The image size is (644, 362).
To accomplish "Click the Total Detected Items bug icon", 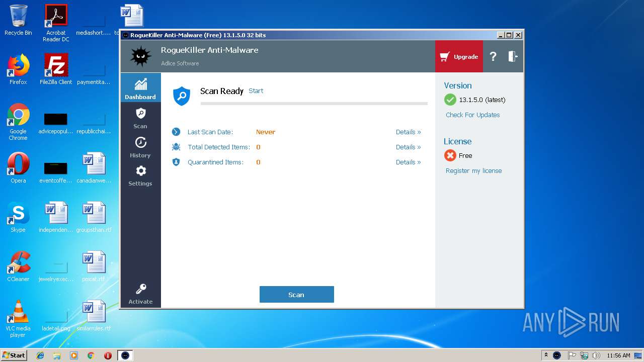I will point(176,147).
